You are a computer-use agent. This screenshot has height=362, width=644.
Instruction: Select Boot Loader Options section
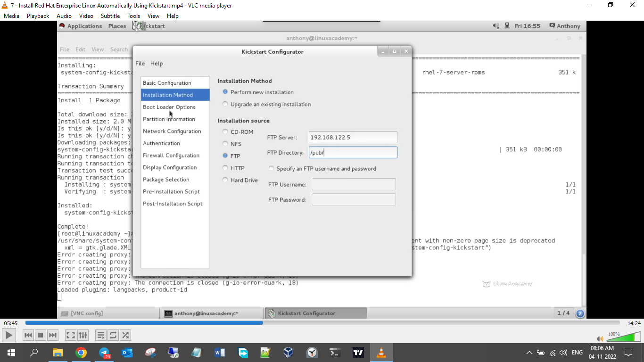[175, 107]
